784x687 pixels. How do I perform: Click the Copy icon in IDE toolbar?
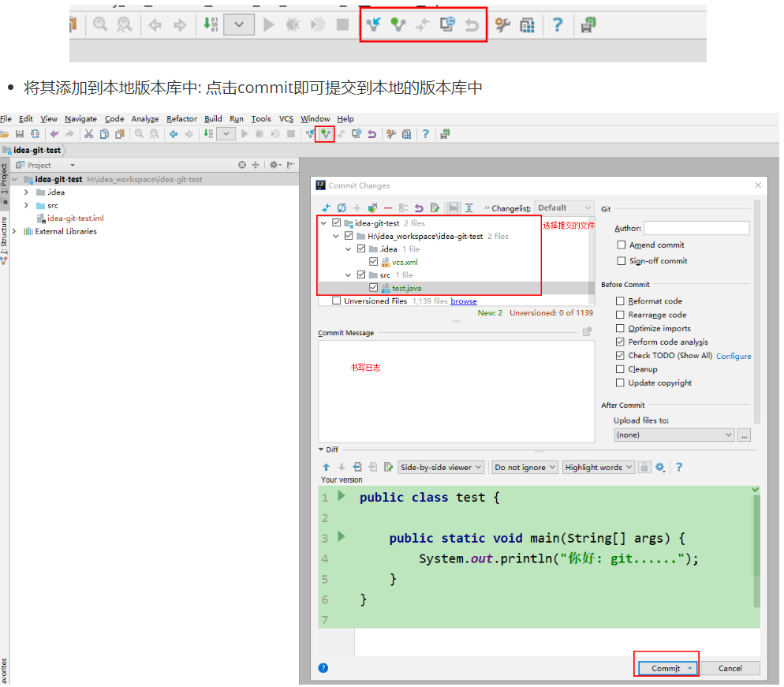[104, 134]
